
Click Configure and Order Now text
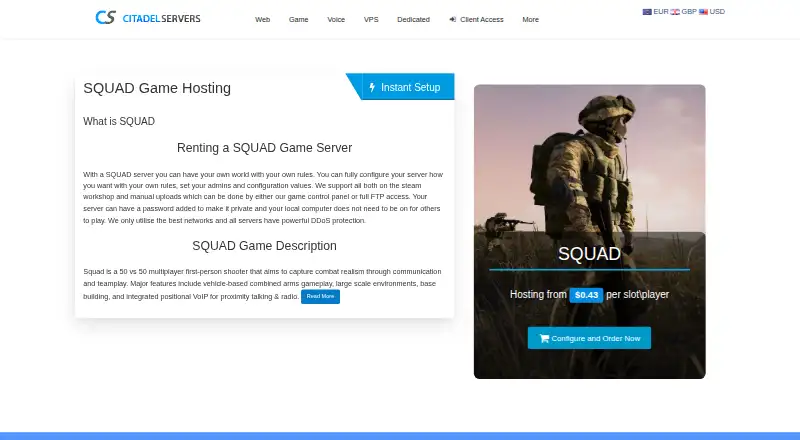595,338
